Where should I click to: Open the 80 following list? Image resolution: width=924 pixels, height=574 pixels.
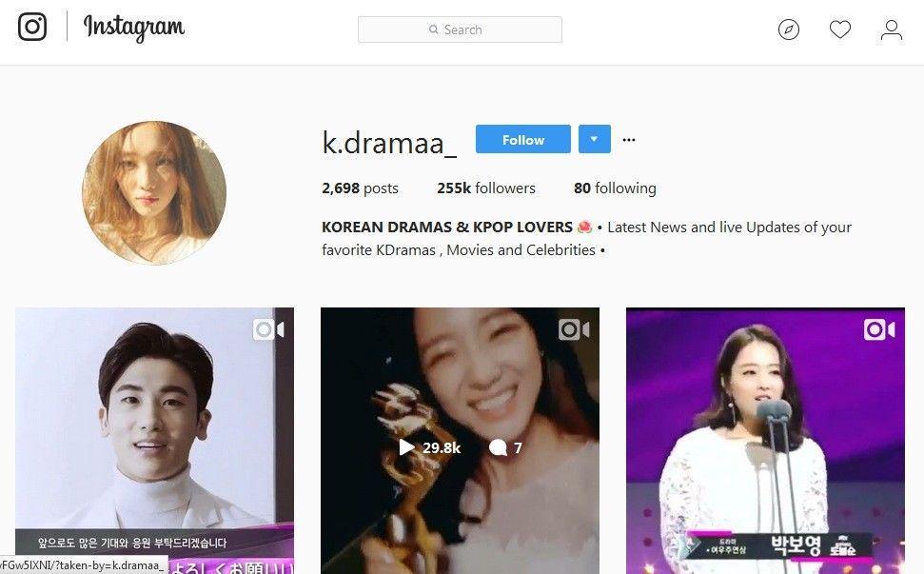615,188
